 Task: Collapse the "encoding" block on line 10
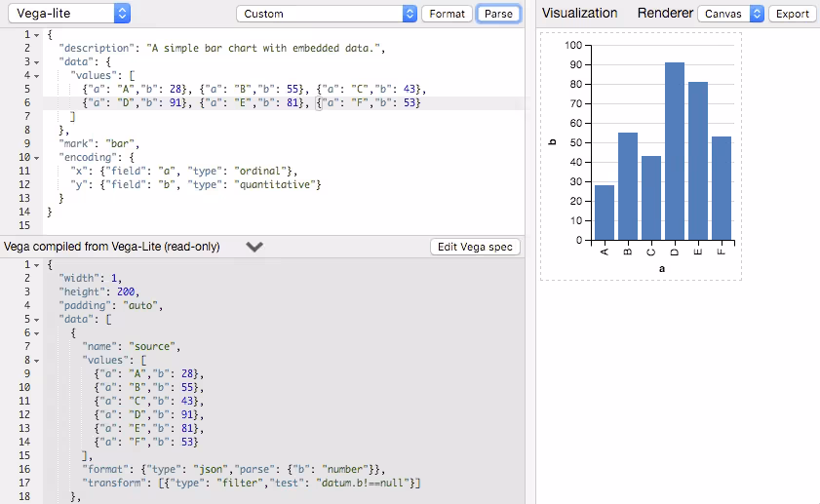37,157
